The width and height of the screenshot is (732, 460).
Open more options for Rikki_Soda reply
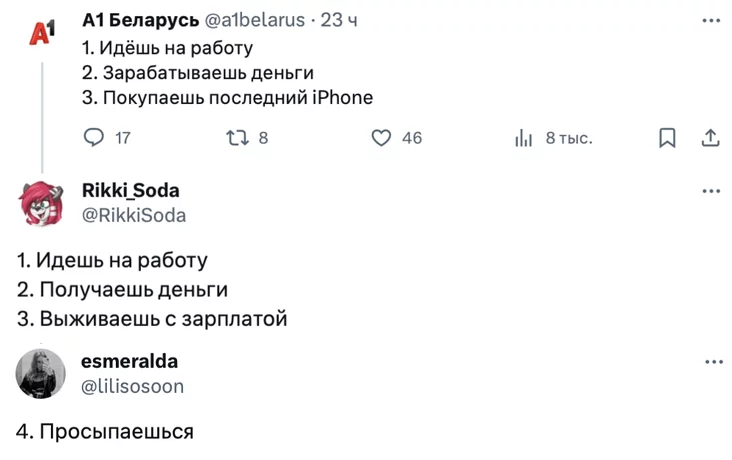pos(711,191)
